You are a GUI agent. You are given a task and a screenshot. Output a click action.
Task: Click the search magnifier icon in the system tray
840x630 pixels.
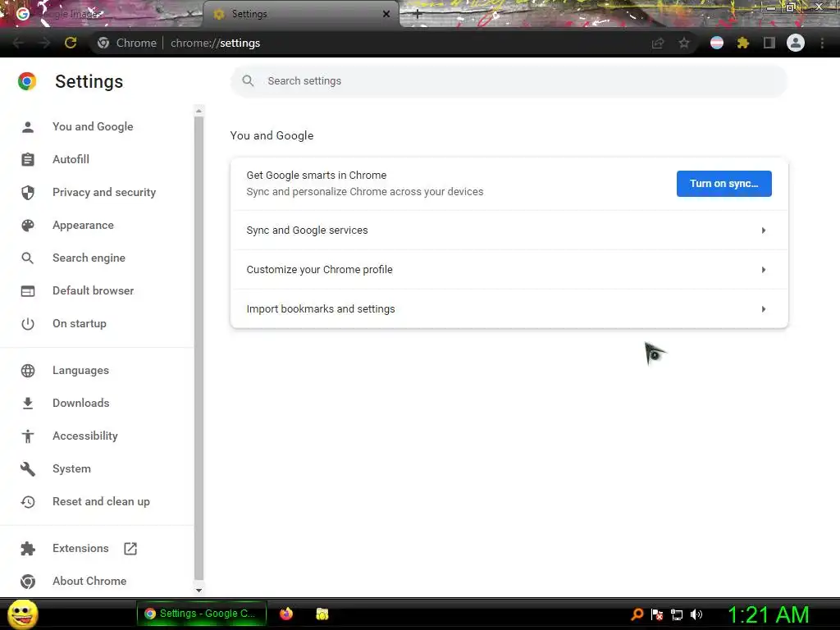pyautogui.click(x=637, y=614)
